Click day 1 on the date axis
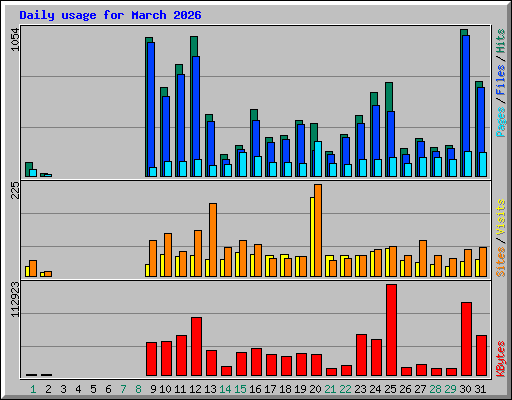 click(33, 389)
